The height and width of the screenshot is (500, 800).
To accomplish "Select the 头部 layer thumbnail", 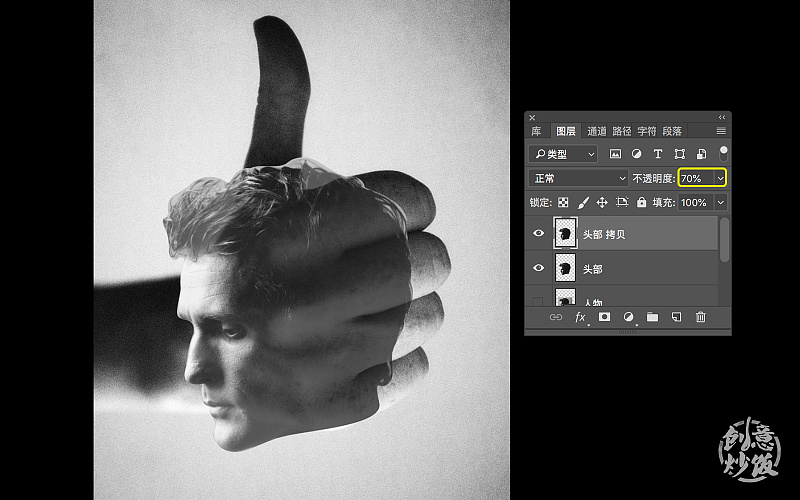I will click(x=564, y=268).
